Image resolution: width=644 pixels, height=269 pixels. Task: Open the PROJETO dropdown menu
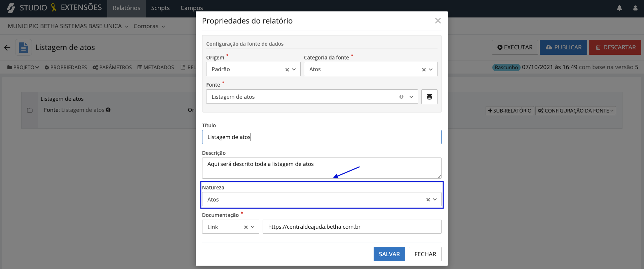pos(23,68)
